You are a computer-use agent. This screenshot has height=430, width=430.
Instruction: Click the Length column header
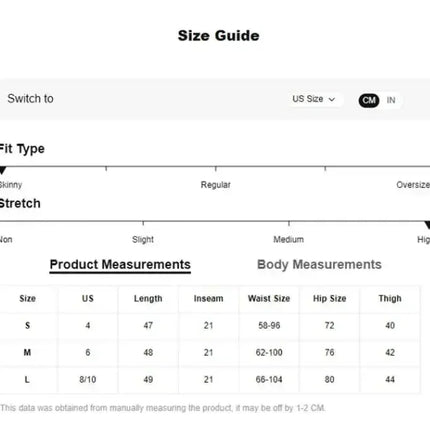point(148,299)
